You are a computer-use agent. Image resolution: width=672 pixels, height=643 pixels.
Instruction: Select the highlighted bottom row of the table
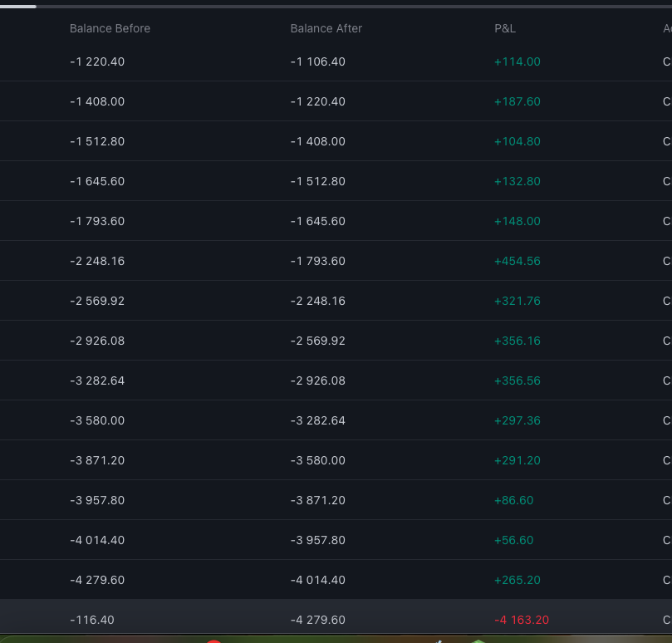[332, 620]
